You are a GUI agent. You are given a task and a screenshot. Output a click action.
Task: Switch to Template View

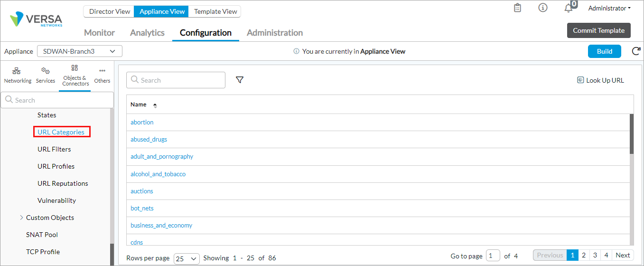pos(215,11)
